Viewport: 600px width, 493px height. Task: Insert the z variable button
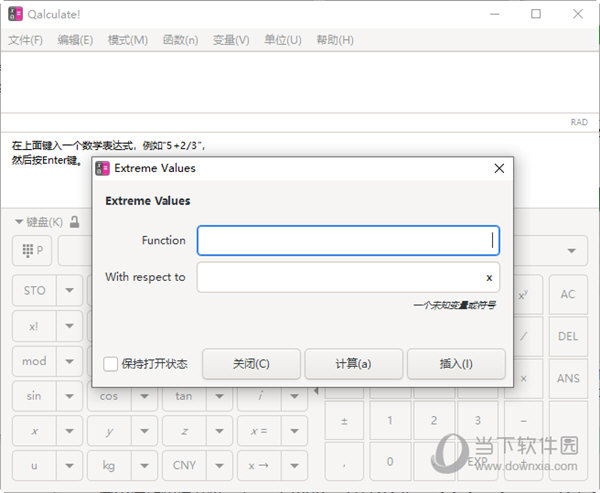184,431
